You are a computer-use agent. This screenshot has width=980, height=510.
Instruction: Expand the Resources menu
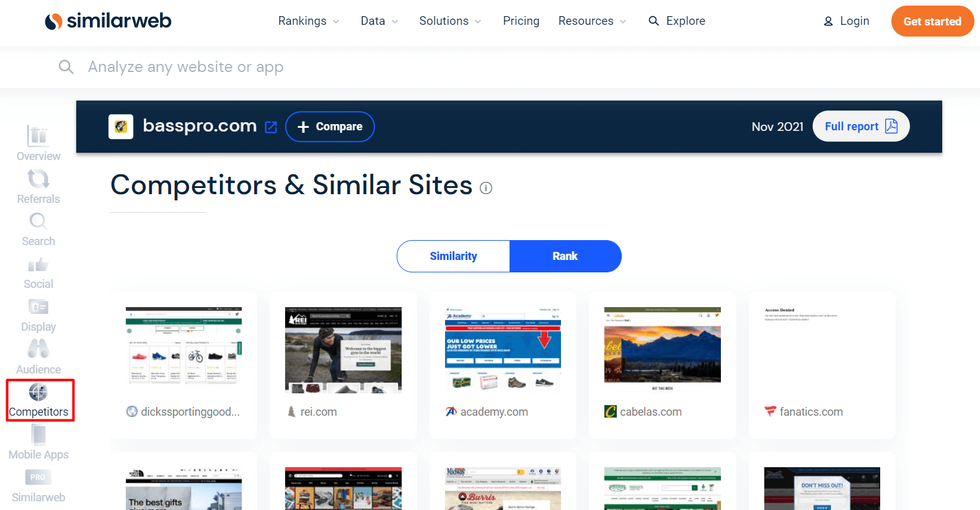click(592, 21)
